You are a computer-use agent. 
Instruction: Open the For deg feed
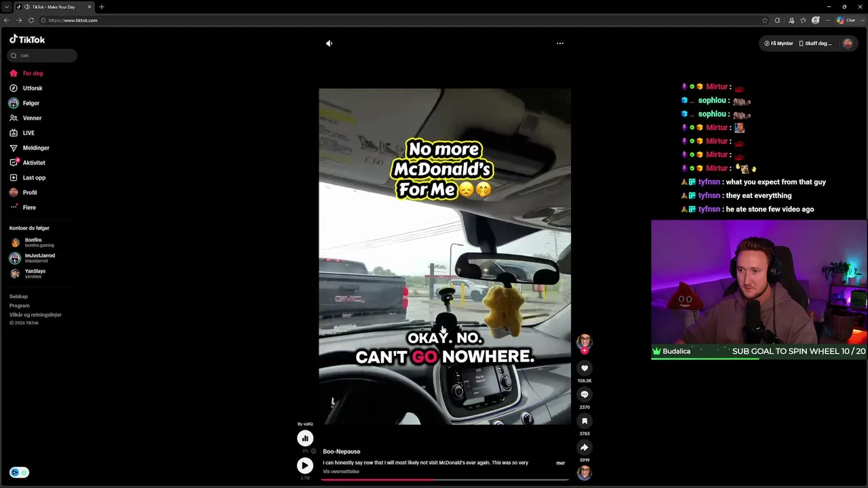(26, 73)
